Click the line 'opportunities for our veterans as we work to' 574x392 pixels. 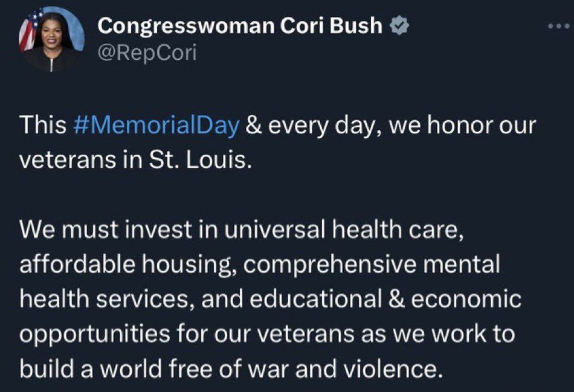pos(267,335)
